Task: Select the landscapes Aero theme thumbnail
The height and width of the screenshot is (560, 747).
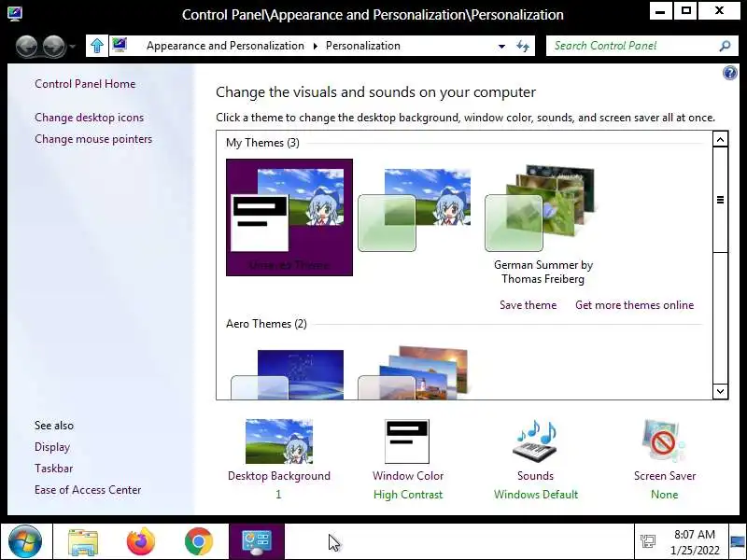Action: pos(414,372)
